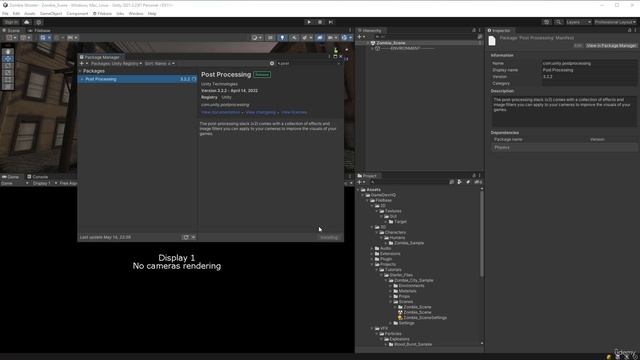This screenshot has width=640, height=360.
Task: Select Zombie_SceneSettings asset in Project
Action: click(425, 318)
